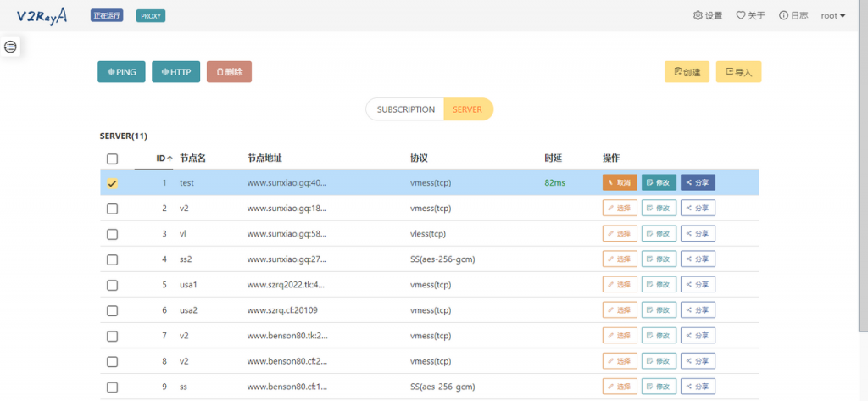Uncheck the test server row checkbox
Image resolution: width=868 pixels, height=401 pixels.
tap(113, 182)
